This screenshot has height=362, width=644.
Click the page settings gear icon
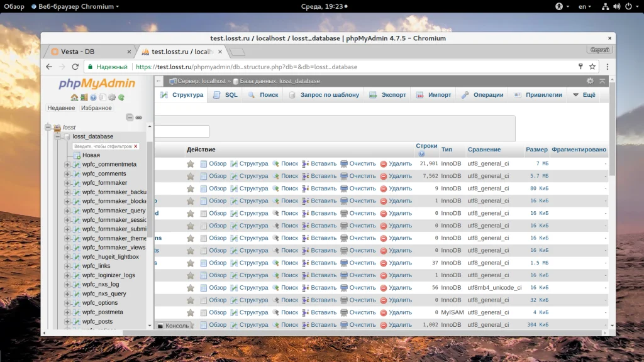point(589,81)
